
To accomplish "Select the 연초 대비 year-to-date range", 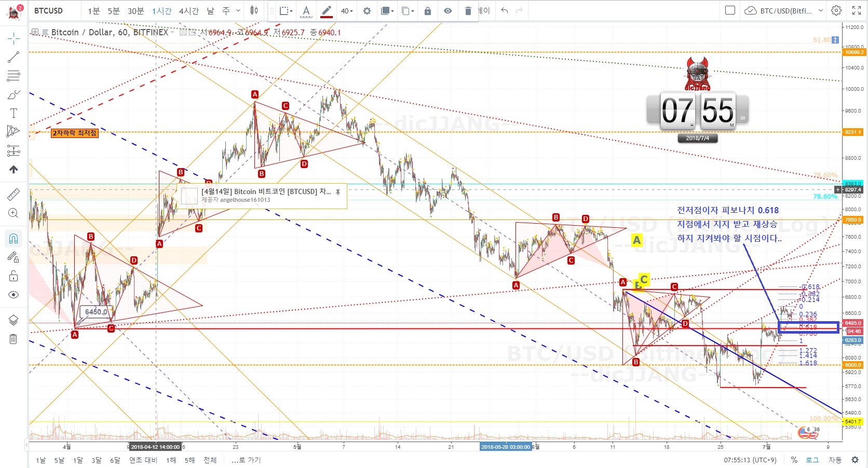I will pyautogui.click(x=143, y=460).
